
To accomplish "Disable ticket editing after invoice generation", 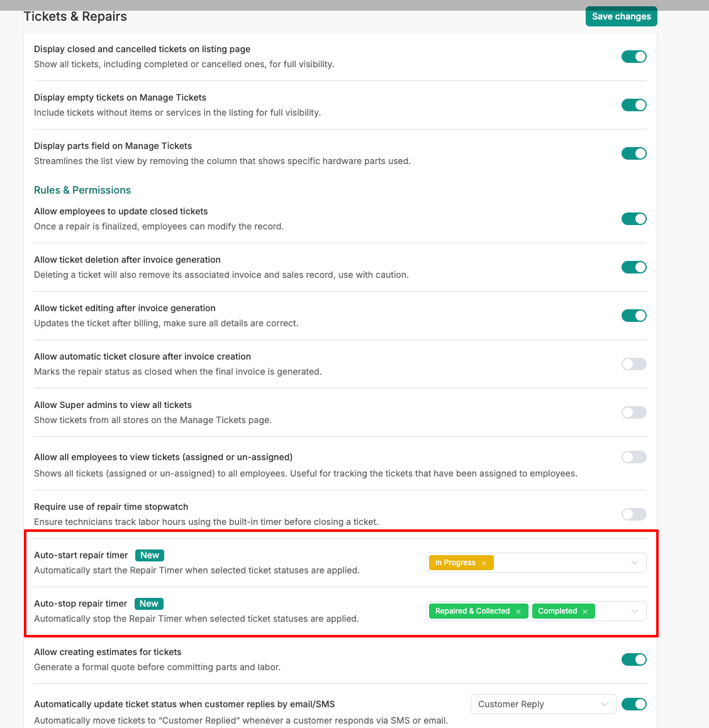I will coord(634,316).
